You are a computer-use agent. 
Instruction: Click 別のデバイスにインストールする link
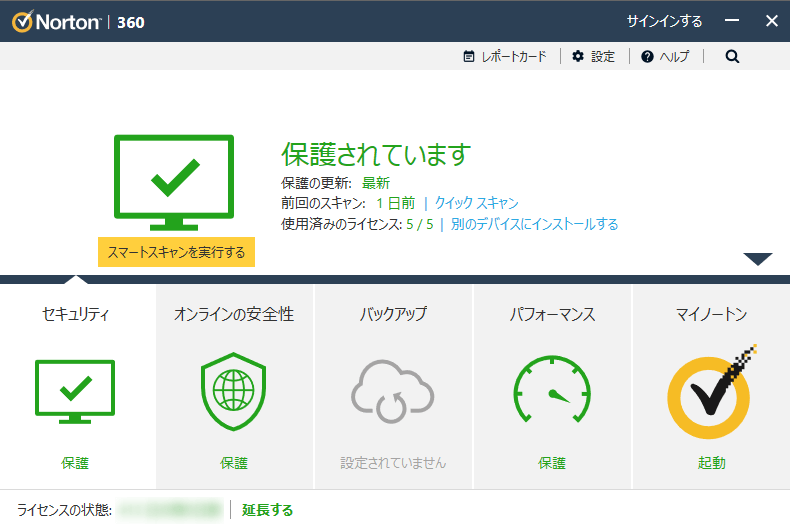click(x=535, y=224)
